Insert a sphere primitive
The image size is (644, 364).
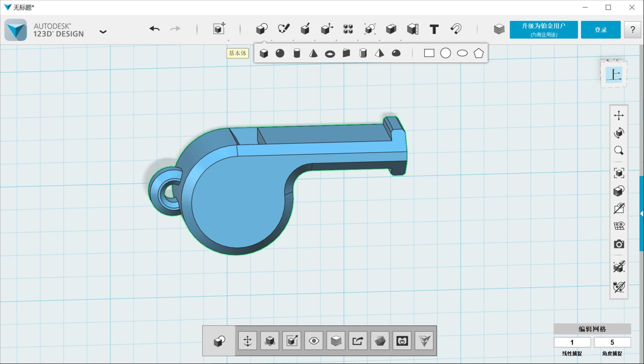pyautogui.click(x=280, y=53)
